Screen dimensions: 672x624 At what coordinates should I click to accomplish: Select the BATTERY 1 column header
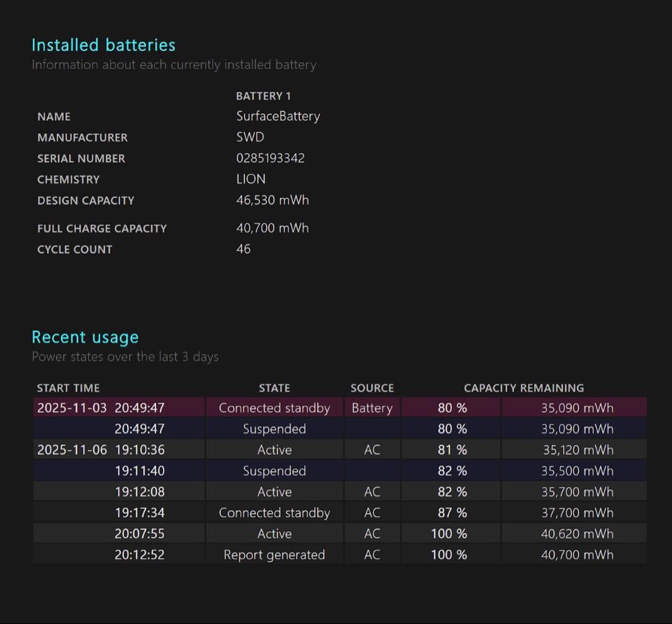[x=263, y=96]
